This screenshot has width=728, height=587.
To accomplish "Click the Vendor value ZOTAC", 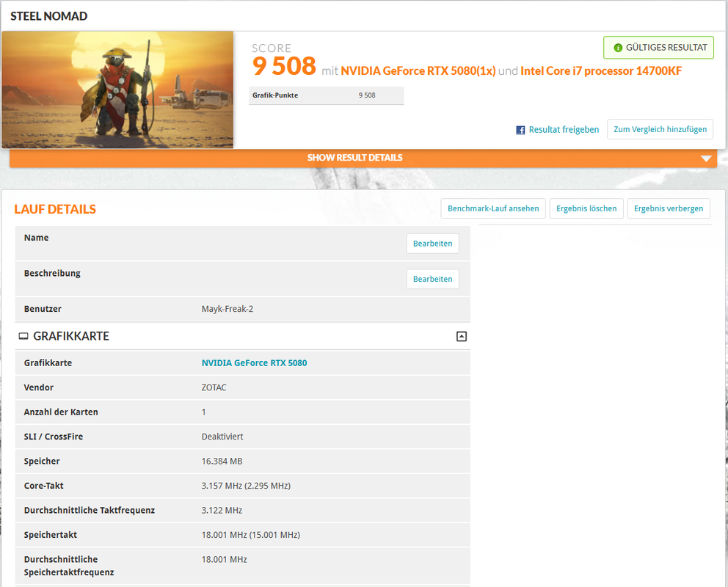I will point(214,387).
